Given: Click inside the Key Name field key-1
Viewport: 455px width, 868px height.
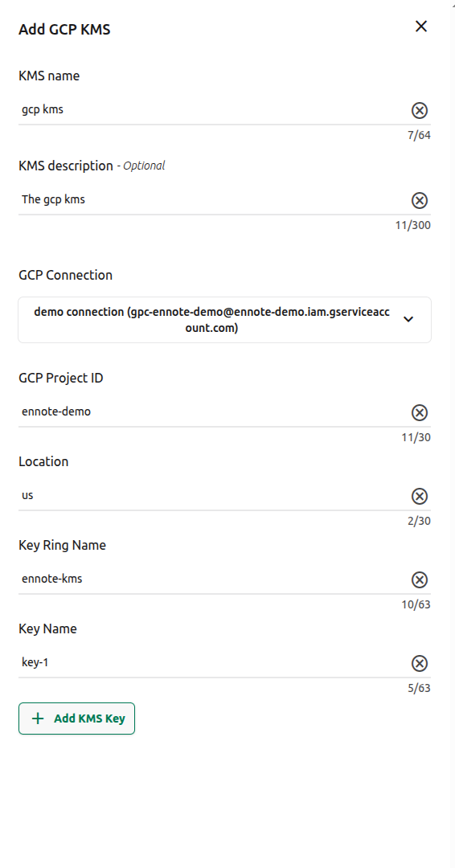Looking at the screenshot, I should 214,662.
